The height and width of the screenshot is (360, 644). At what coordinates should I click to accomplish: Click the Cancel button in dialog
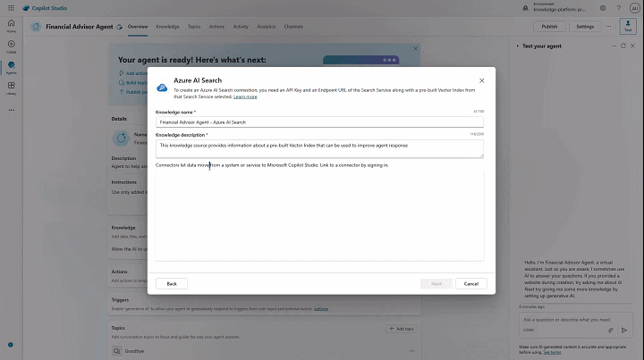[470, 283]
